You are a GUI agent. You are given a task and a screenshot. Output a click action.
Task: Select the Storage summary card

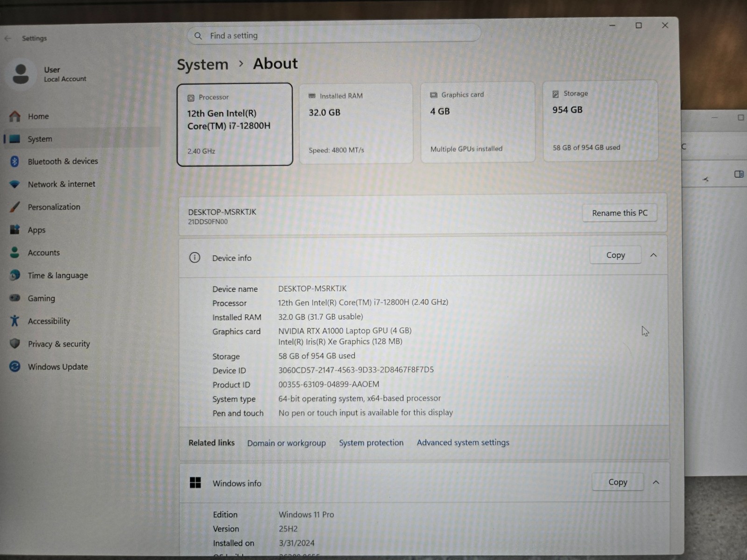tap(600, 121)
